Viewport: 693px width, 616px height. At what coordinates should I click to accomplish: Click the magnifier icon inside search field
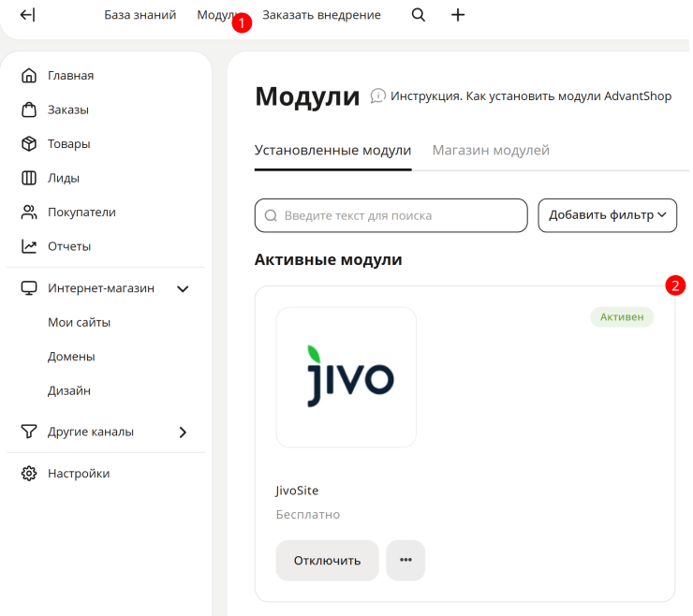click(271, 215)
